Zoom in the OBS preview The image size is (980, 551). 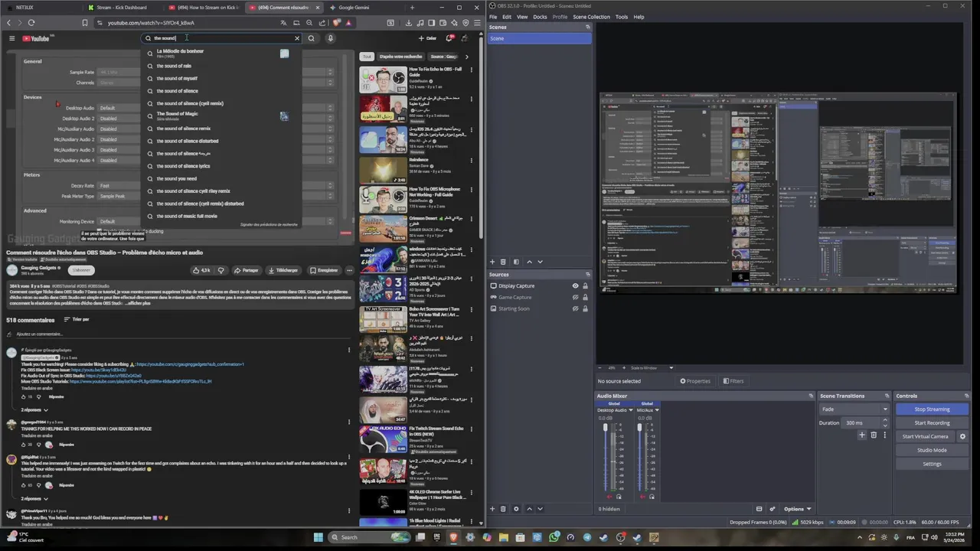624,368
